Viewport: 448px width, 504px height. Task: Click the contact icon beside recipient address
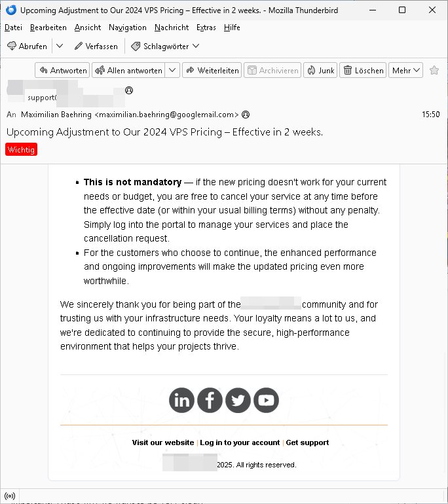(246, 115)
